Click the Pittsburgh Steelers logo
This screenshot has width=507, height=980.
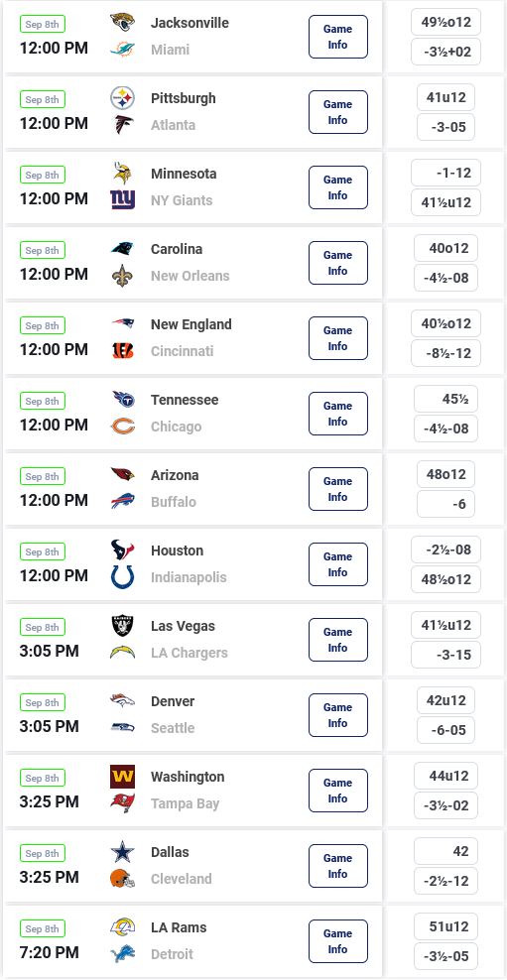pos(122,98)
